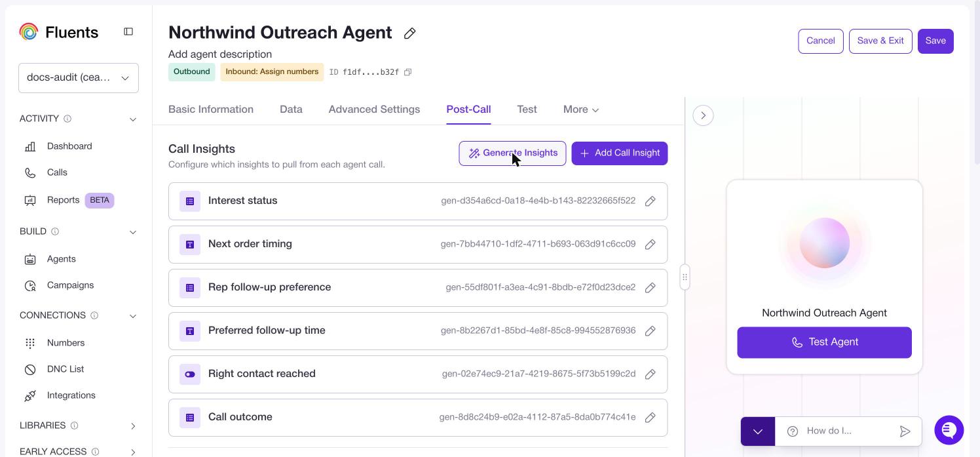Open Reports BETA in sidebar
Image resolution: width=980 pixels, height=457 pixels.
coord(69,200)
